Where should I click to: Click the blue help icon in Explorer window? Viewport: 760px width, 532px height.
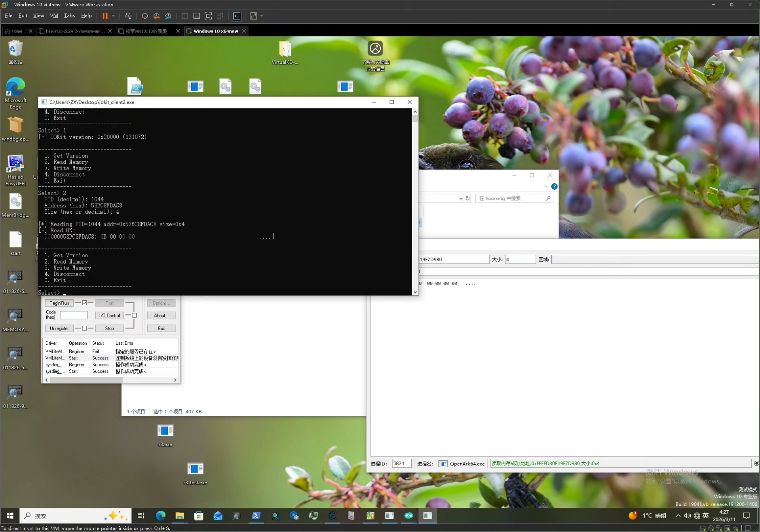coord(554,186)
